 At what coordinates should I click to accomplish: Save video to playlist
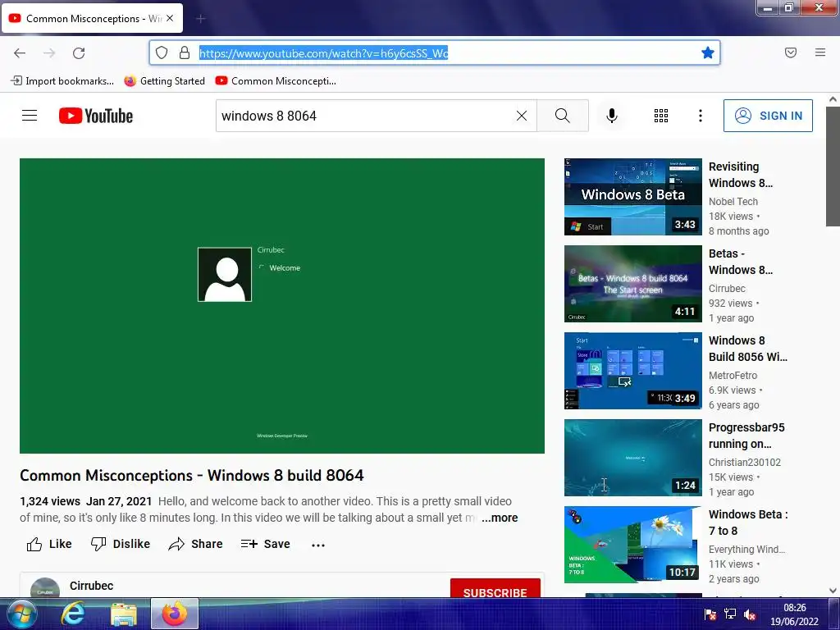[265, 545]
